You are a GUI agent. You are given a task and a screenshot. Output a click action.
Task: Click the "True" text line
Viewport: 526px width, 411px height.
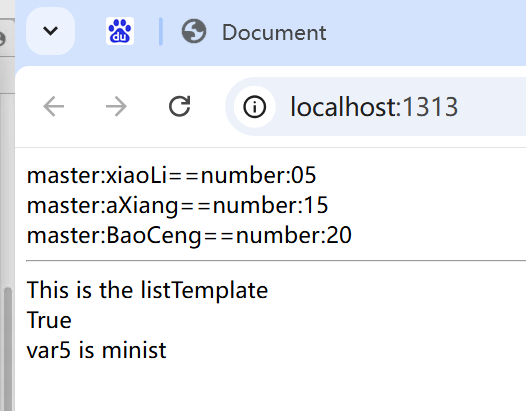[49, 320]
